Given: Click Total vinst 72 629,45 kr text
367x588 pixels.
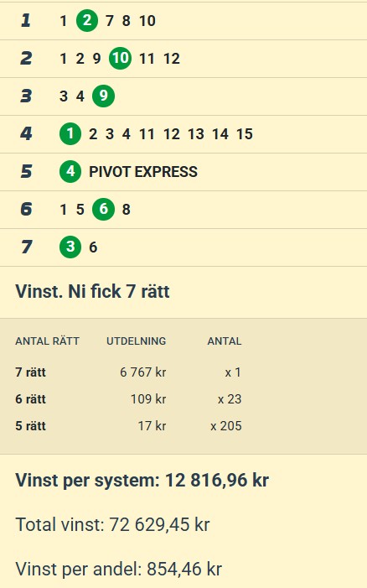Looking at the screenshot, I should point(113,524).
